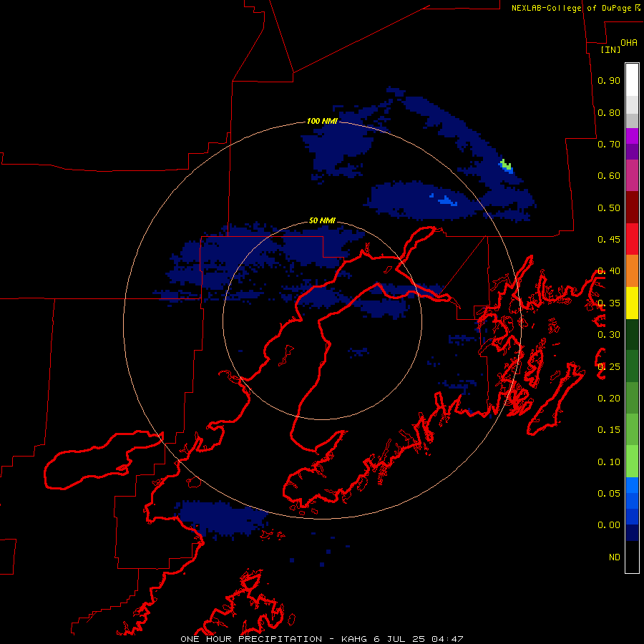Click the 0.00 scale label

tap(609, 525)
